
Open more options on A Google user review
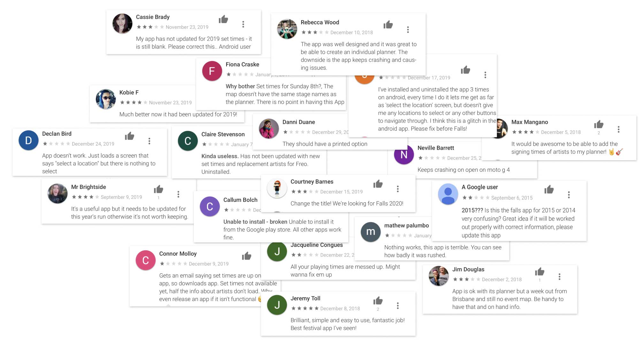[569, 195]
